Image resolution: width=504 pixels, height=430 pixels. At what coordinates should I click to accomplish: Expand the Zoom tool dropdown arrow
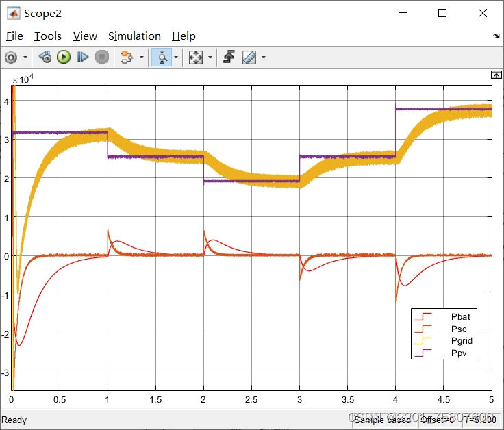pyautogui.click(x=176, y=58)
